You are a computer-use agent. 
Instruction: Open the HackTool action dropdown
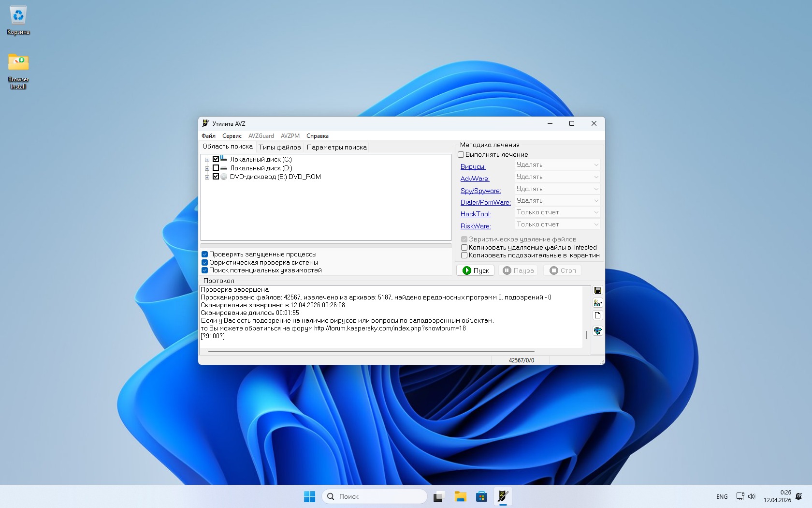tap(557, 212)
